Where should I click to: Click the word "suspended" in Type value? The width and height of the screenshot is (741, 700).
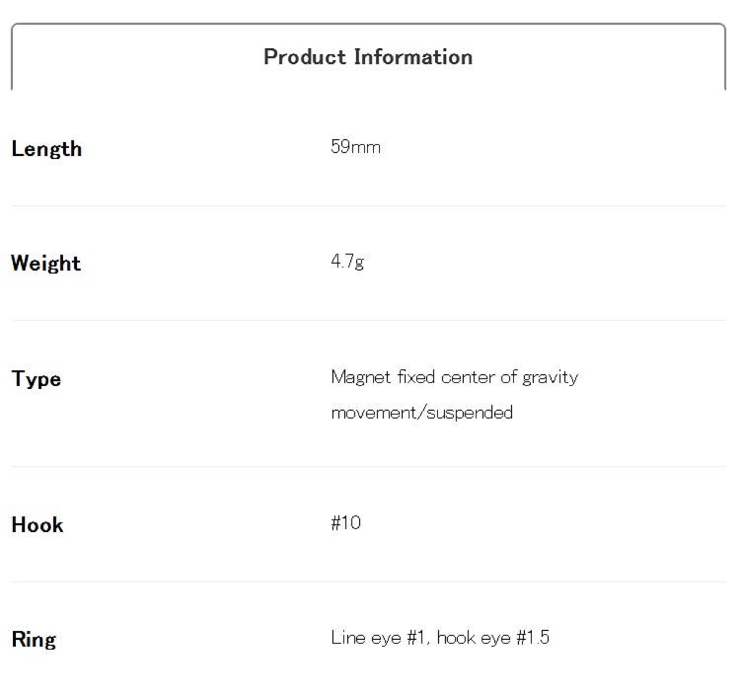pos(469,413)
